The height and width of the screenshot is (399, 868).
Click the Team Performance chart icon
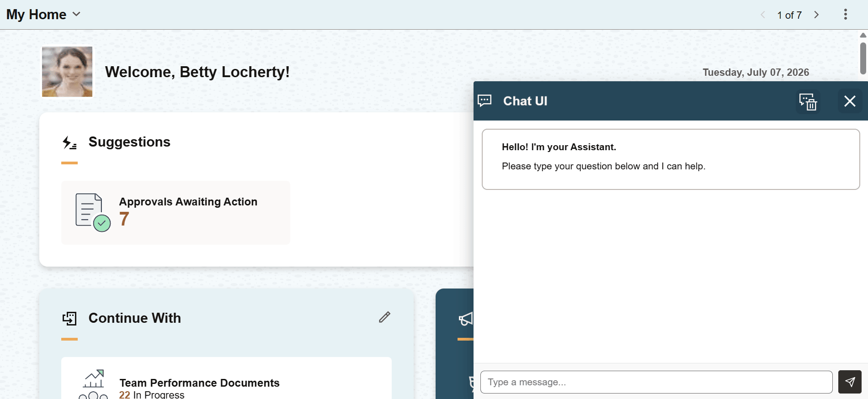click(93, 384)
